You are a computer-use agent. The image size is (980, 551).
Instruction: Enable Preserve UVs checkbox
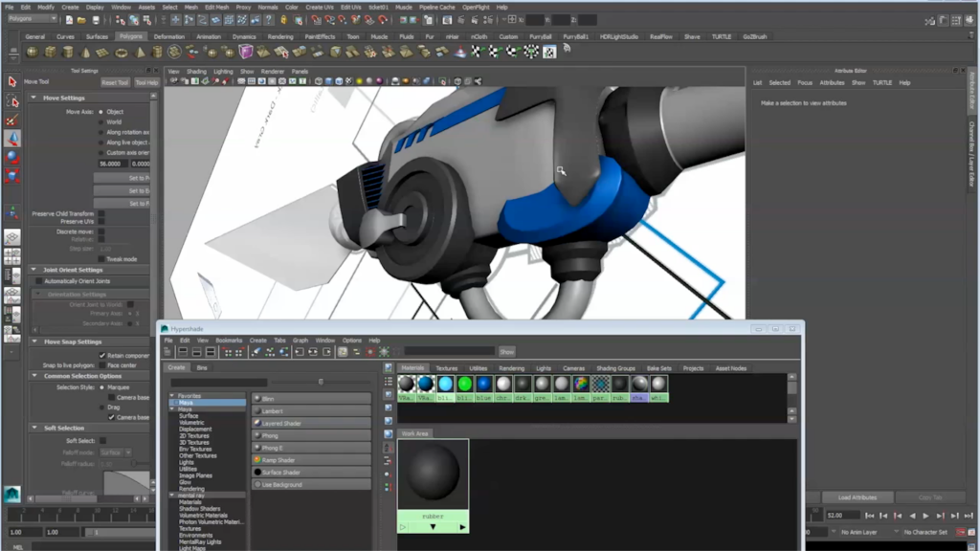(x=101, y=221)
